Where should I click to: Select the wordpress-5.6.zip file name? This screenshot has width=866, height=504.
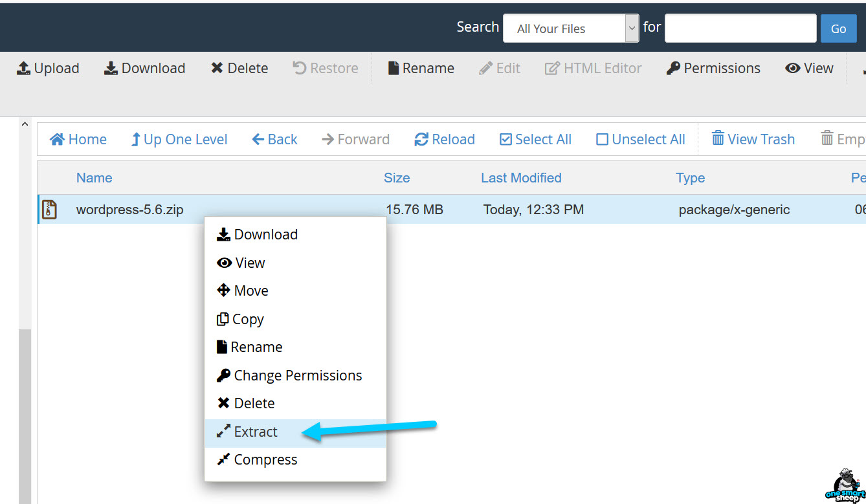(x=129, y=210)
